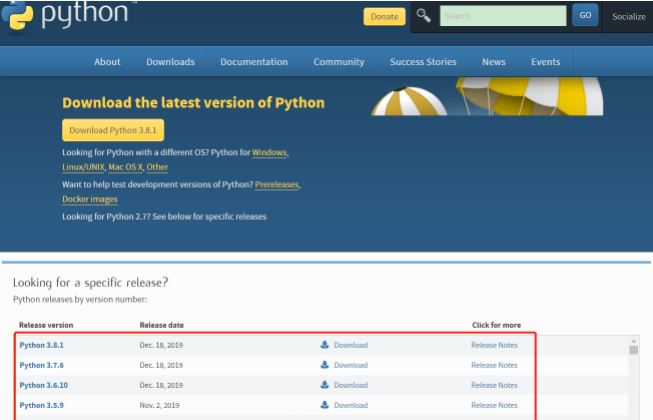Image resolution: width=653 pixels, height=420 pixels.
Task: Open the Documentation menu
Action: coord(254,62)
